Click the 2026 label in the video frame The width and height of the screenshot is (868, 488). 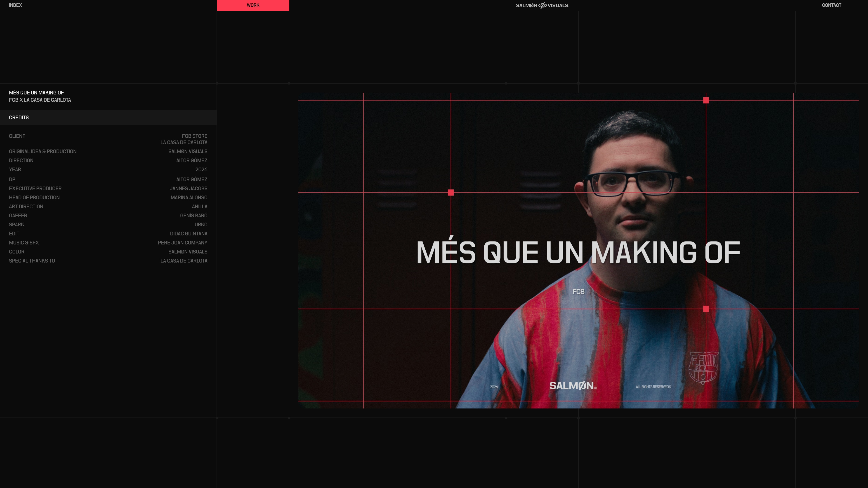[494, 387]
